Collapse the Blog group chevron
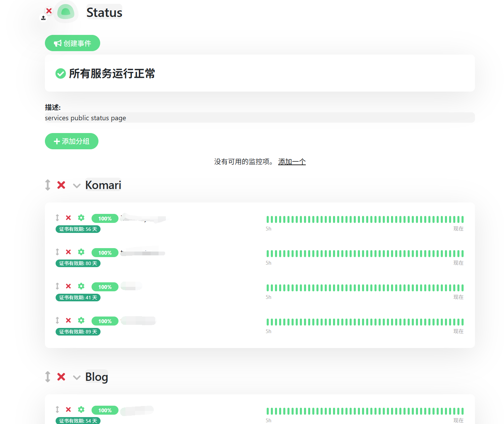The image size is (504, 424). point(77,377)
